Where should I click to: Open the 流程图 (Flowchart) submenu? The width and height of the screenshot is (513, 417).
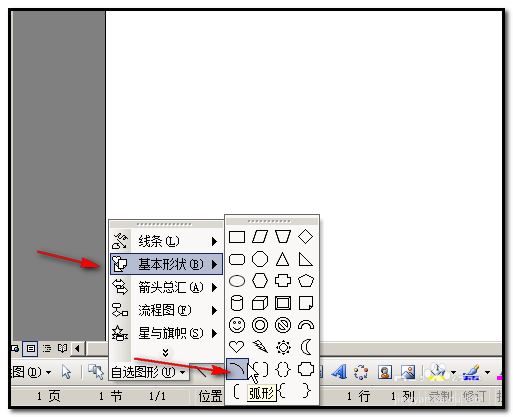166,310
